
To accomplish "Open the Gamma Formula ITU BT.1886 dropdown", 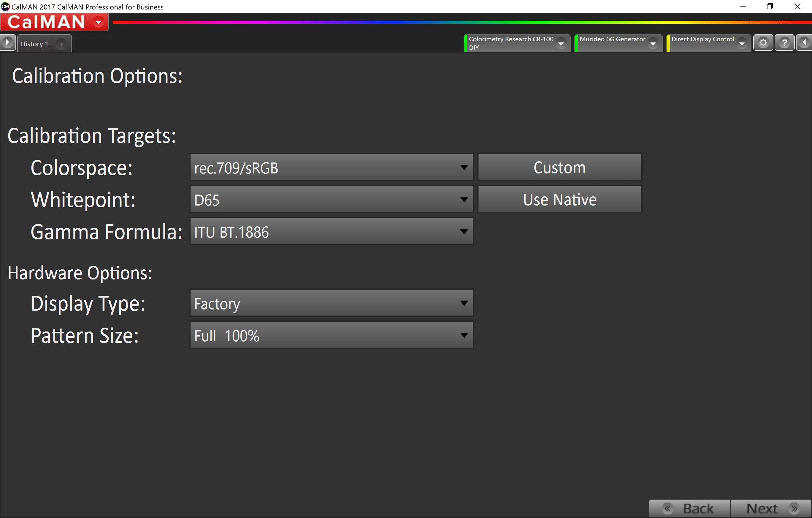I will point(331,231).
